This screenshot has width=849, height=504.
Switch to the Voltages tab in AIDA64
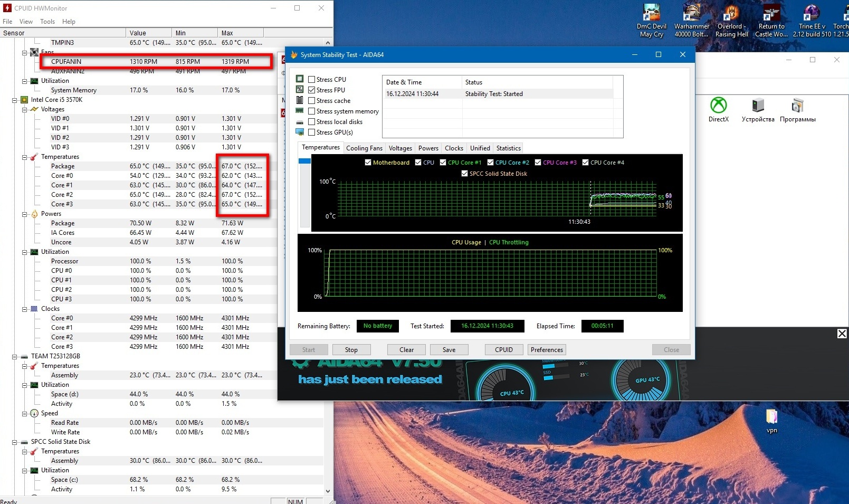(x=400, y=148)
